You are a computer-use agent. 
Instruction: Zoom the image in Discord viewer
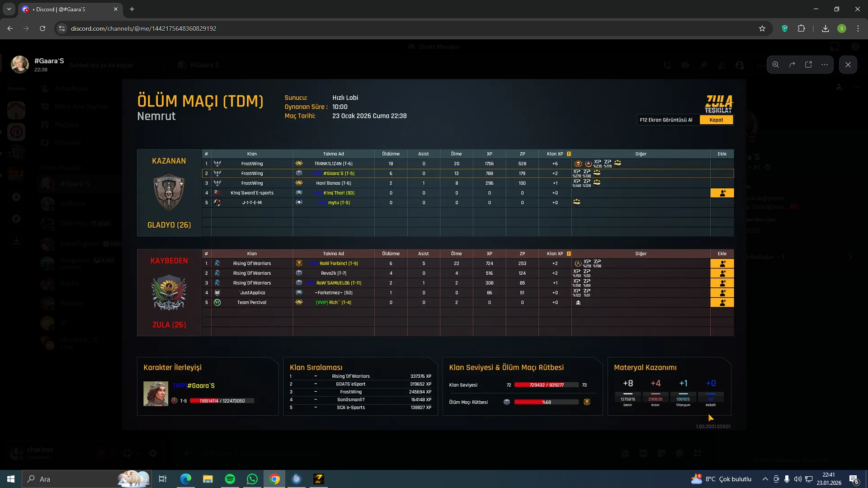775,65
